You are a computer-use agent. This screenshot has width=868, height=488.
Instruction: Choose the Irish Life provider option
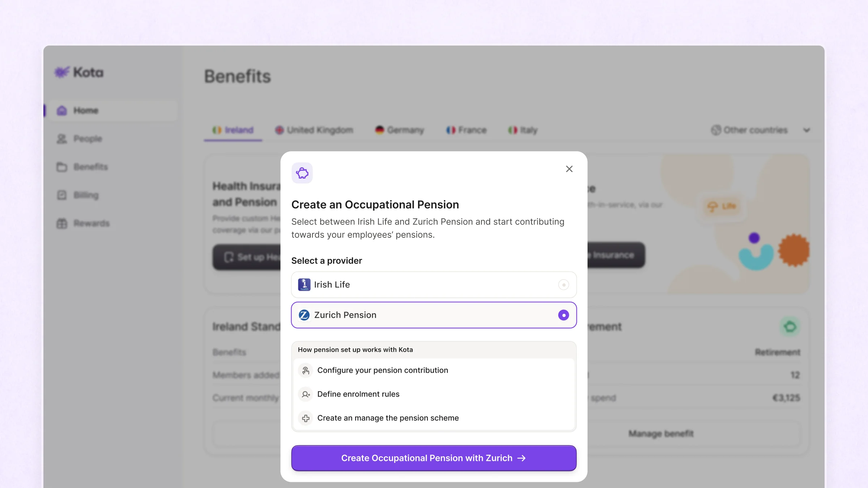[434, 285]
